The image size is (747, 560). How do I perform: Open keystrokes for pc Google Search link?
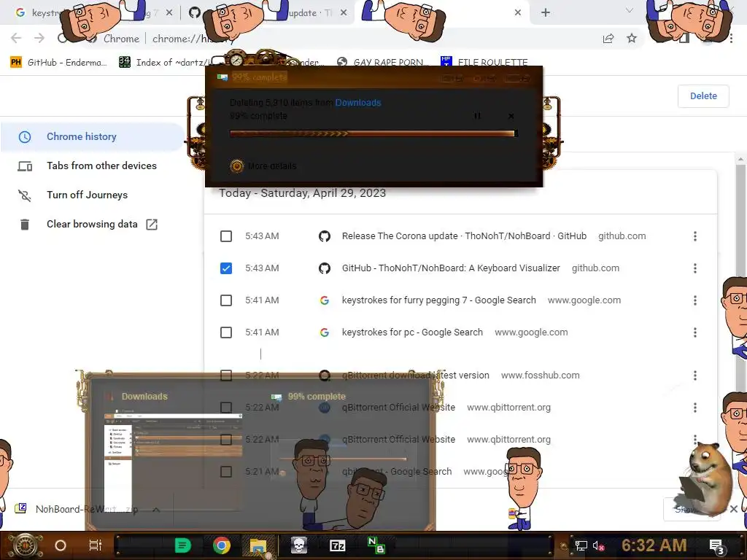pos(412,332)
